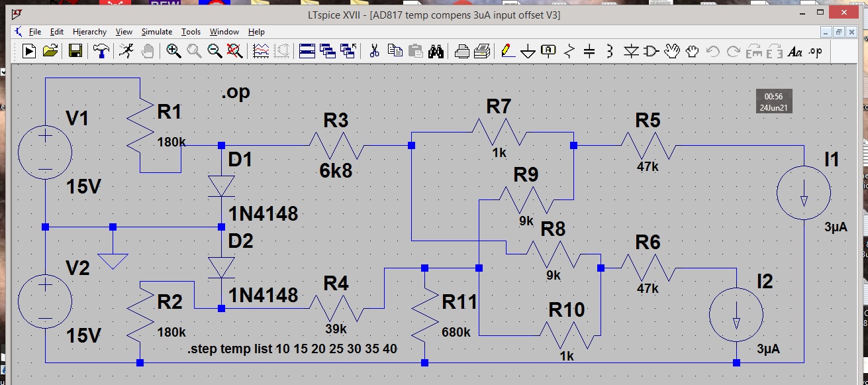Viewport: 868px width, 385px height.
Task: Open print setup icon
Action: [x=462, y=51]
